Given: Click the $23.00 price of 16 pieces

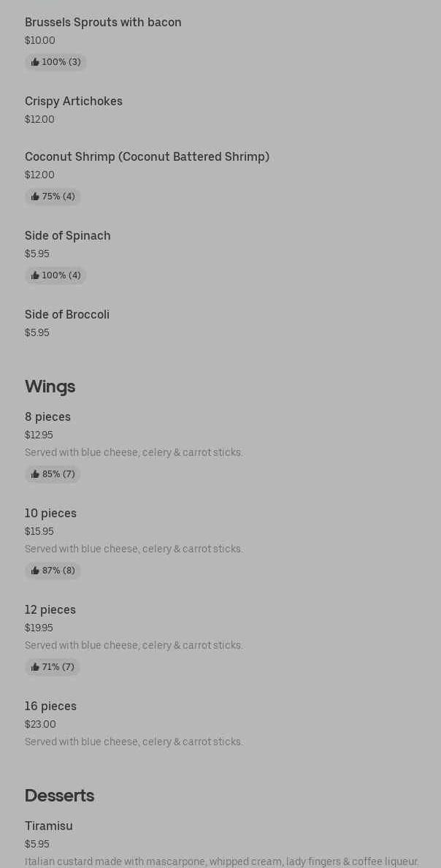Looking at the screenshot, I should [40, 725].
